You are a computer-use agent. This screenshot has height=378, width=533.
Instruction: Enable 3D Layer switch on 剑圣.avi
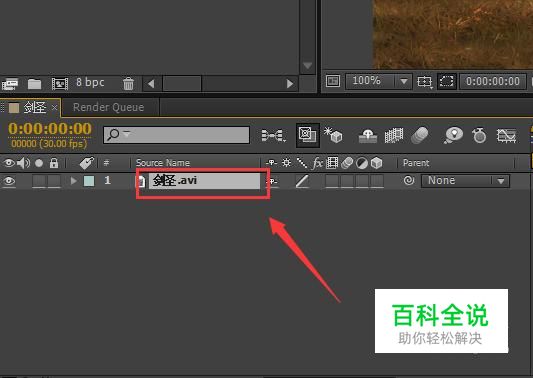coord(377,181)
